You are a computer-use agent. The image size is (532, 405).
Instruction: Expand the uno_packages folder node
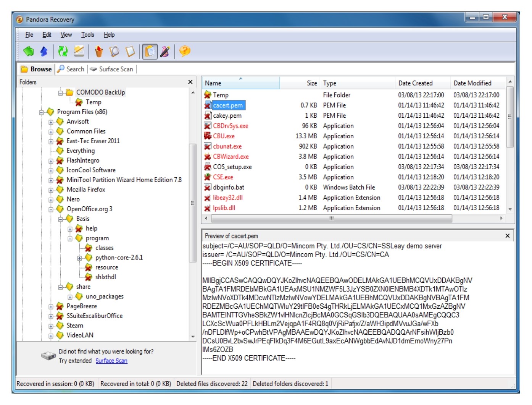[70, 297]
